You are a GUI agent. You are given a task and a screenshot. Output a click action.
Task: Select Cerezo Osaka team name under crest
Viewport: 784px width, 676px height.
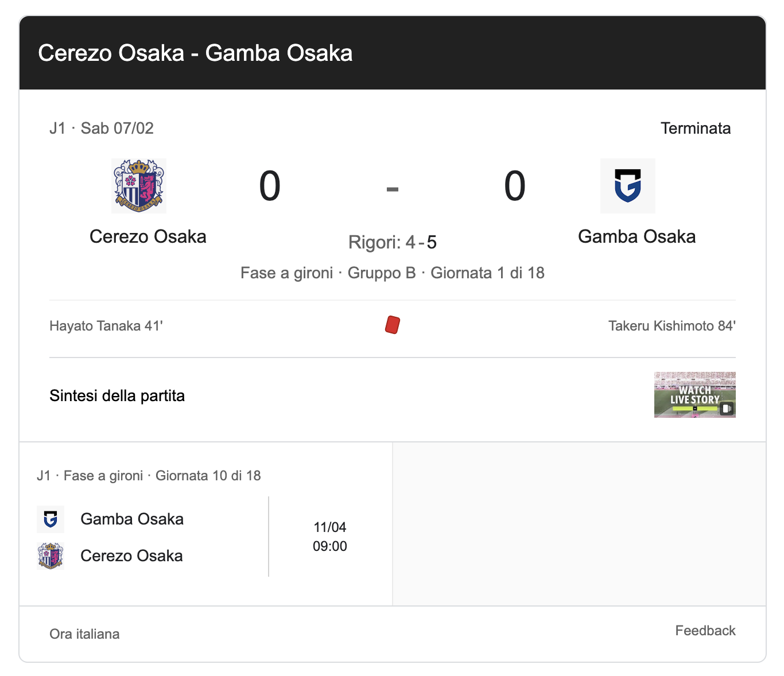148,236
